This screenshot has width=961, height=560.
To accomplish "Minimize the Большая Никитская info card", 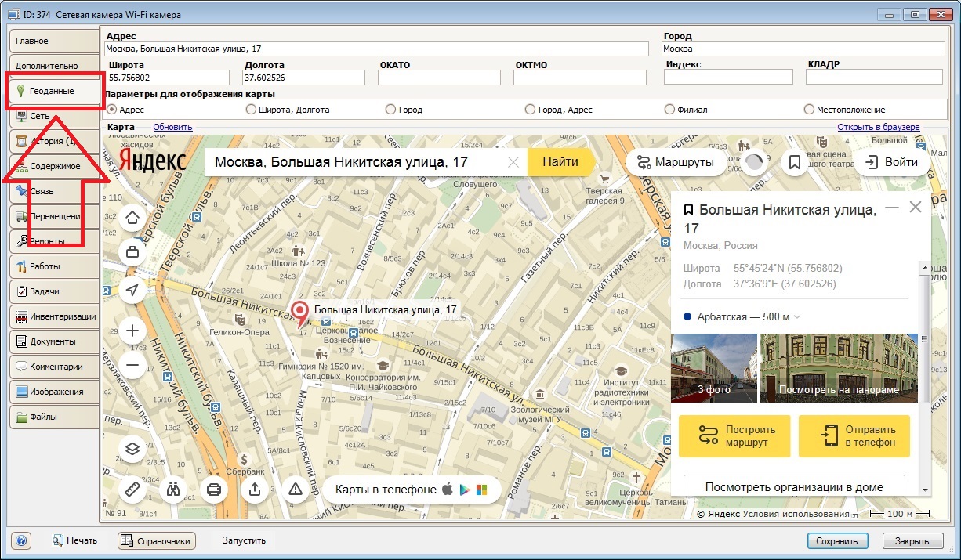I will click(891, 208).
